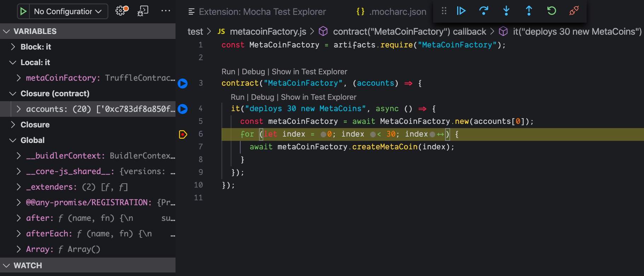644x276 pixels.
Task: Click line number 7 in the gutter
Action: click(x=201, y=146)
